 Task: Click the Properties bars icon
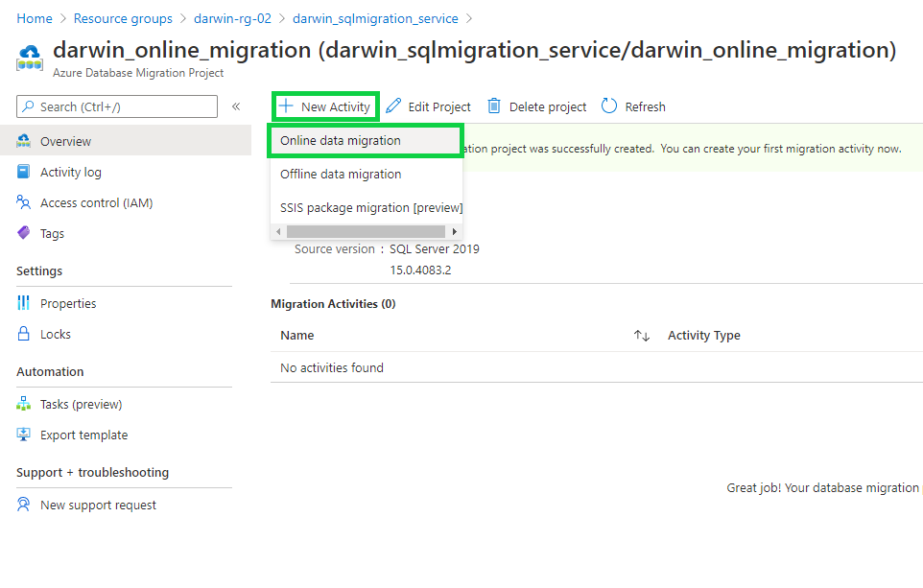click(24, 302)
